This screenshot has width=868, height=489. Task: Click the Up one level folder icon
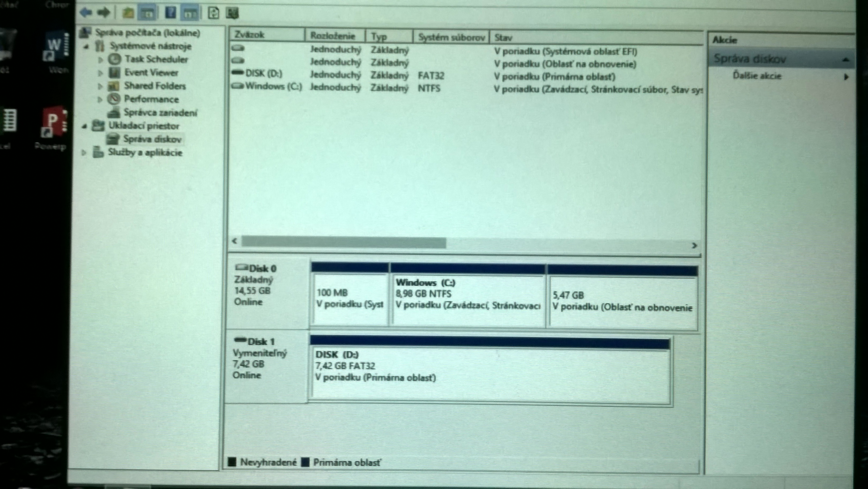pos(128,14)
